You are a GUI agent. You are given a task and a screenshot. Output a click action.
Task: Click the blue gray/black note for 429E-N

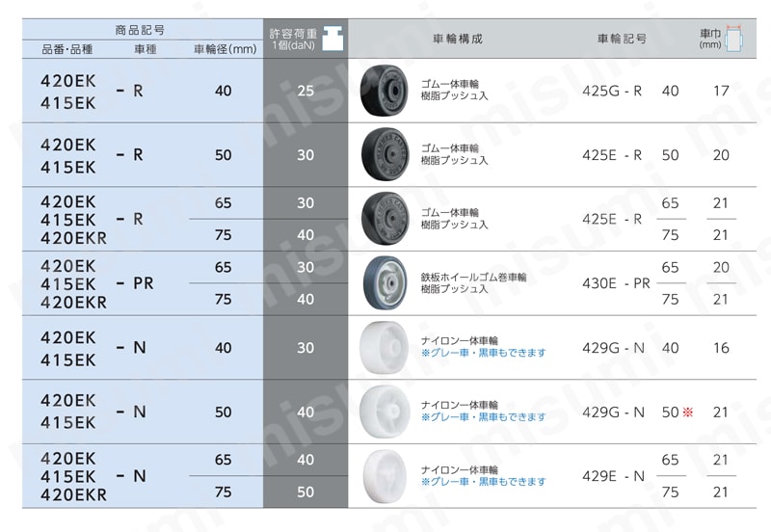pos(484,482)
